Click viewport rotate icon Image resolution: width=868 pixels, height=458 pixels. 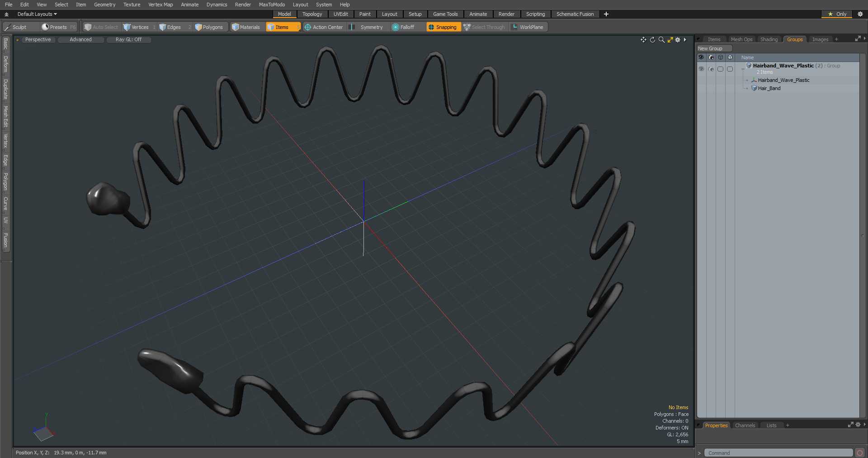coord(652,40)
